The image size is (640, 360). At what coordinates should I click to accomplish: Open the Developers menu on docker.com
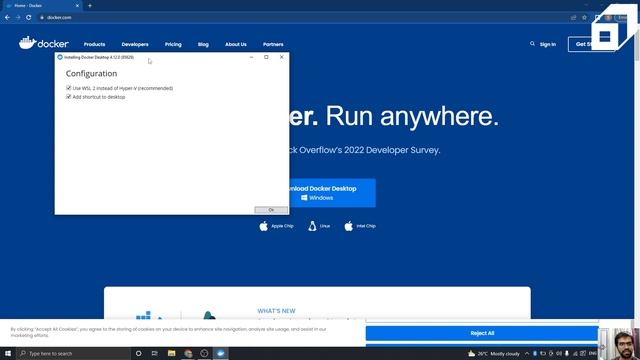point(135,44)
